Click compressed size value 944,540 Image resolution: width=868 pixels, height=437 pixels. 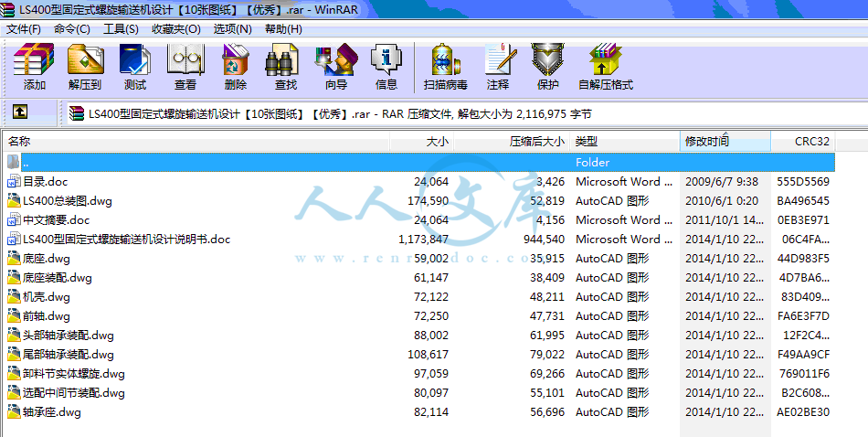(x=544, y=240)
